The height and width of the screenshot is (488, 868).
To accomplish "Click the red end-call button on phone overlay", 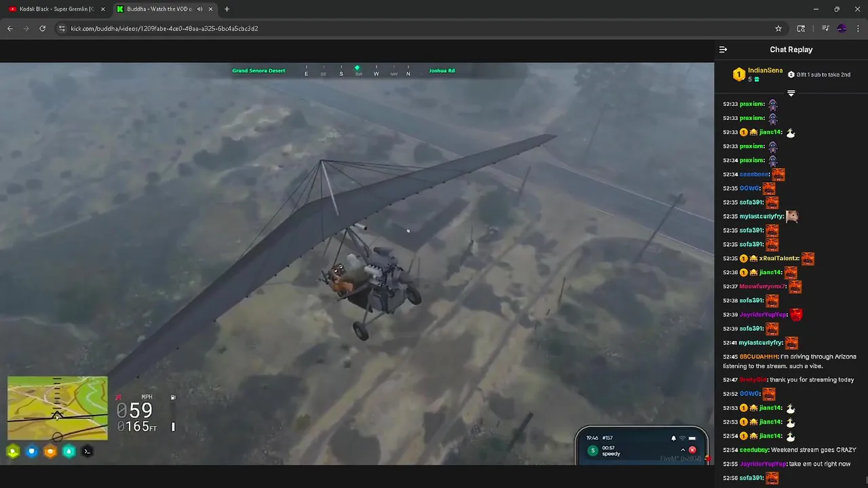I will tap(692, 450).
